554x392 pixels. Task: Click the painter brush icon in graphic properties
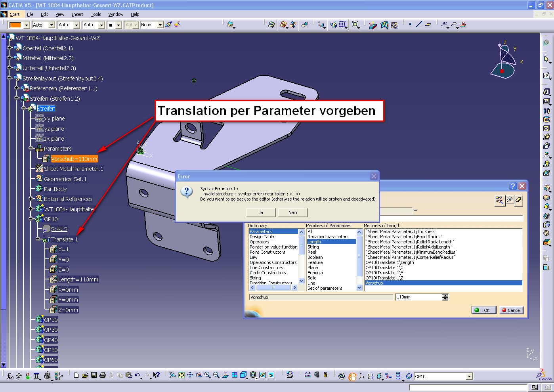[168, 25]
